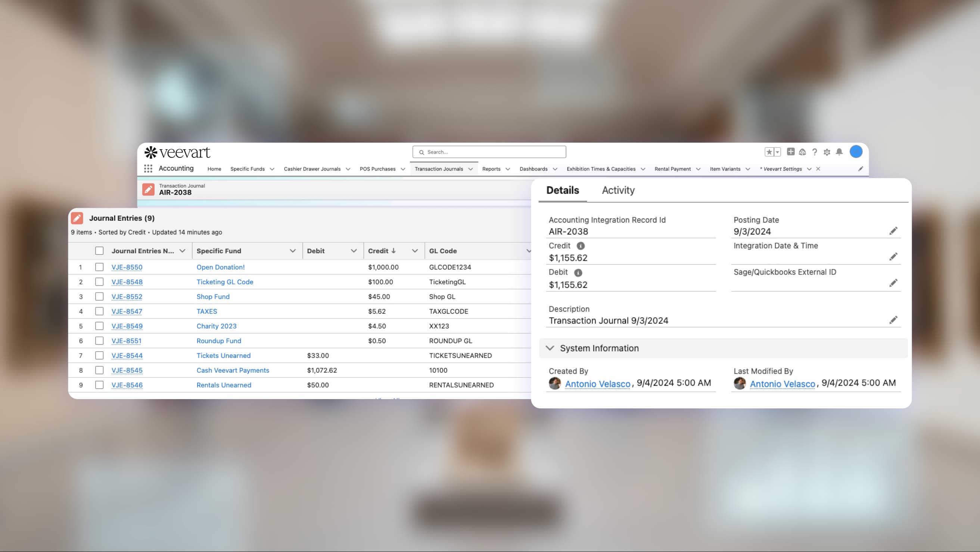Open the Setup gear icon
Screen dimensions: 980x552
(x=827, y=152)
